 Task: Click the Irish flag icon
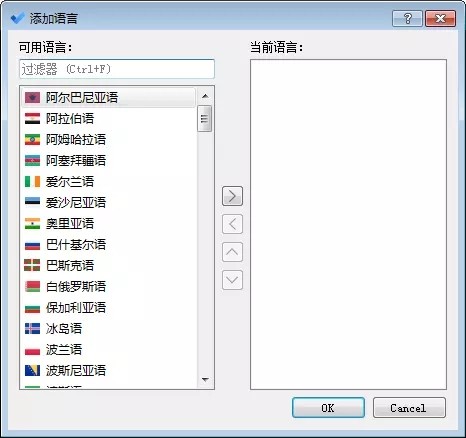[32, 182]
